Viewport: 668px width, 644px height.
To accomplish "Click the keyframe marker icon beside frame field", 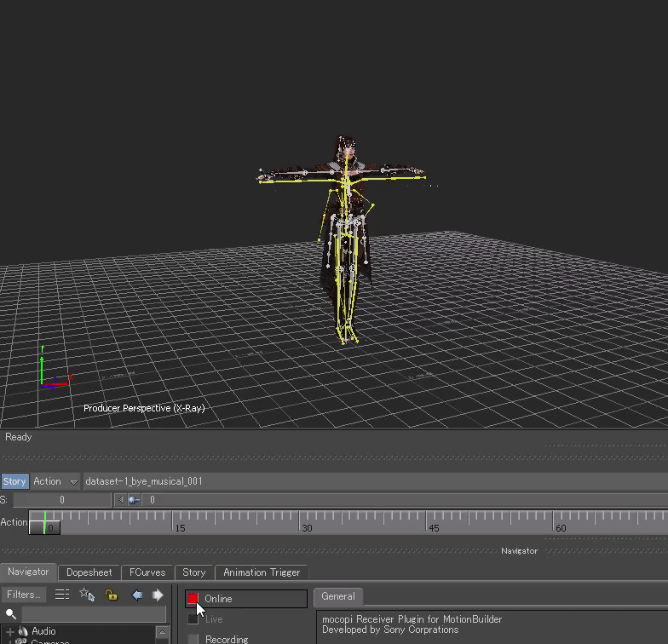I will coord(134,500).
